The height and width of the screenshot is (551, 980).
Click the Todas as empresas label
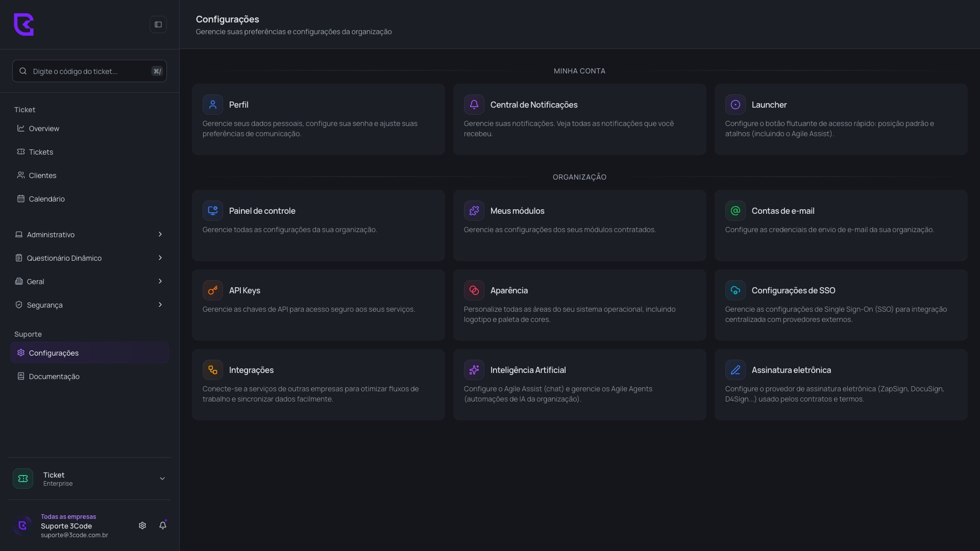pos(68,517)
